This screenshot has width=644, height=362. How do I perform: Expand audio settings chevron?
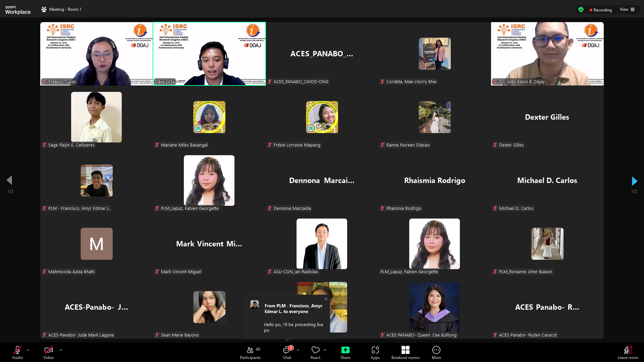28,350
